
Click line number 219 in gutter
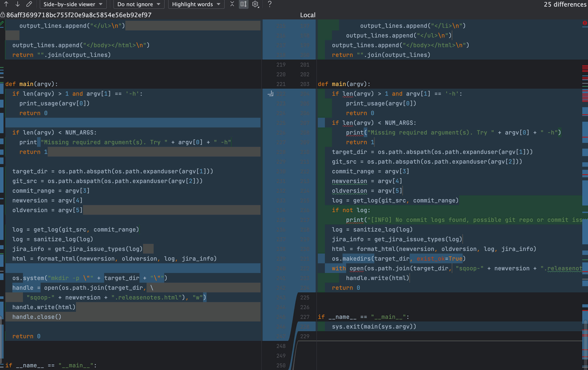click(x=281, y=65)
